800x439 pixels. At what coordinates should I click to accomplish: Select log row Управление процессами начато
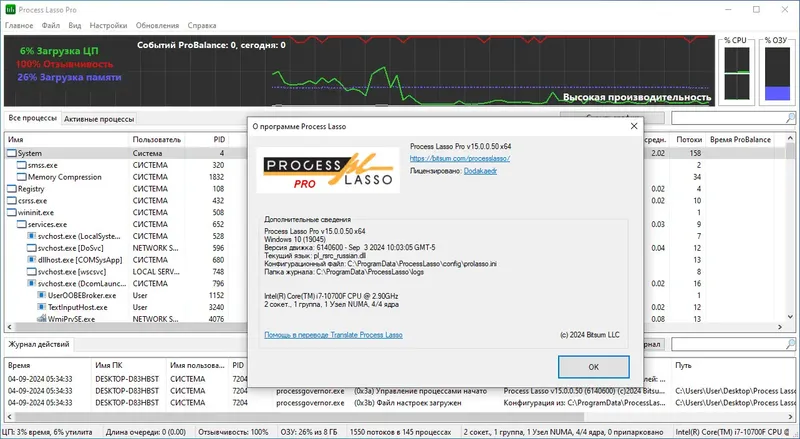[400, 391]
